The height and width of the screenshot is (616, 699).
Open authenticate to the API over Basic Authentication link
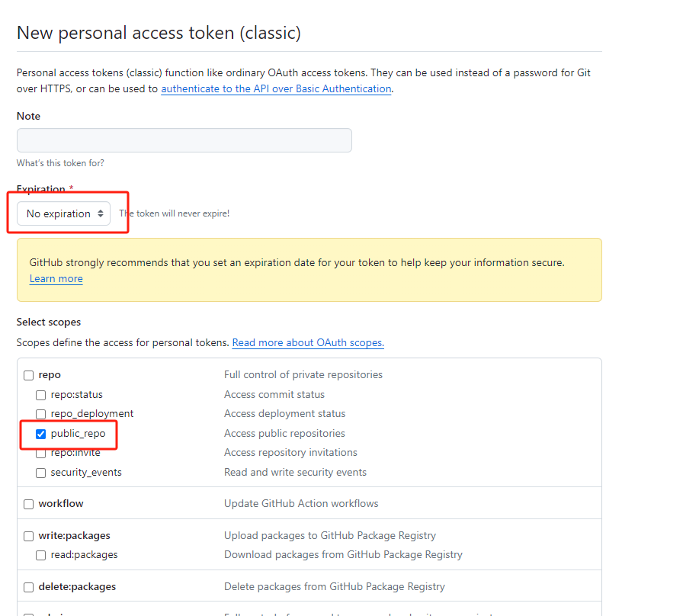pos(276,88)
